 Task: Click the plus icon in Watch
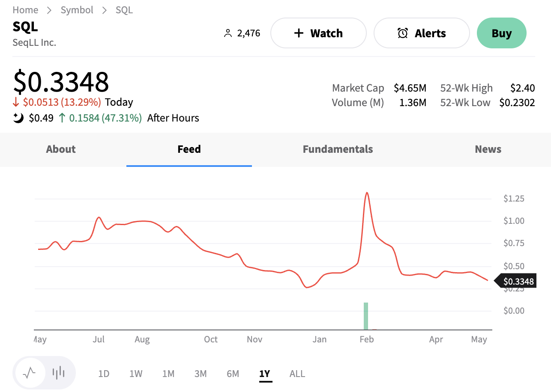[299, 33]
